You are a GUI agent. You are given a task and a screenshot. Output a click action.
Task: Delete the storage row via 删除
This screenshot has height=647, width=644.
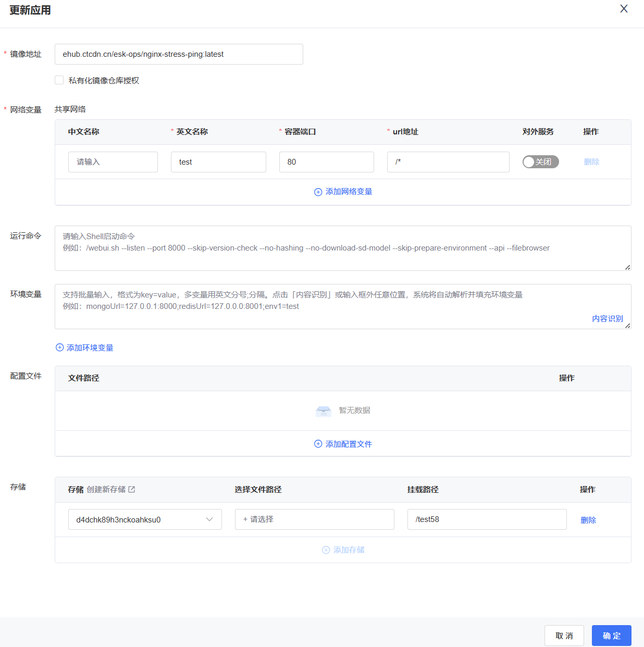[588, 520]
